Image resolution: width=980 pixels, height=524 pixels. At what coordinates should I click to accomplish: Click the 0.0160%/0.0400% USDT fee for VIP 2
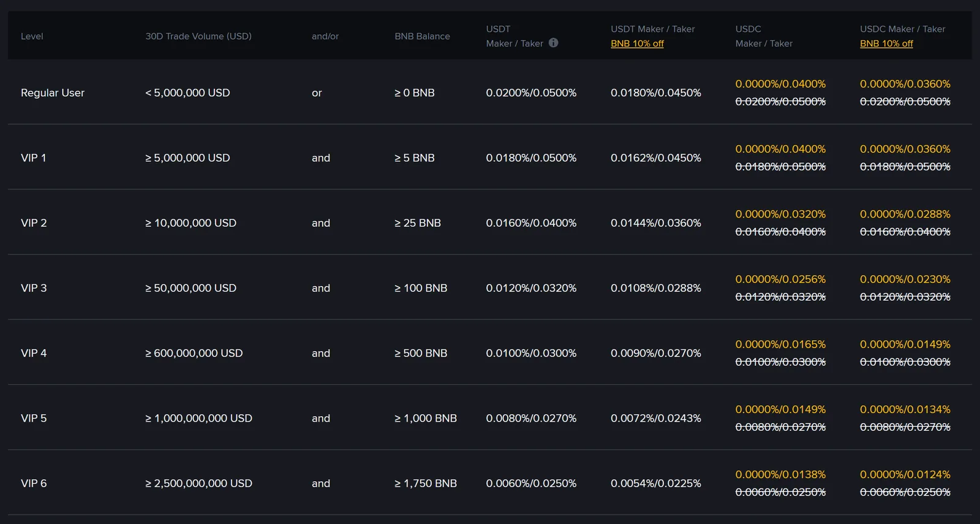click(531, 223)
